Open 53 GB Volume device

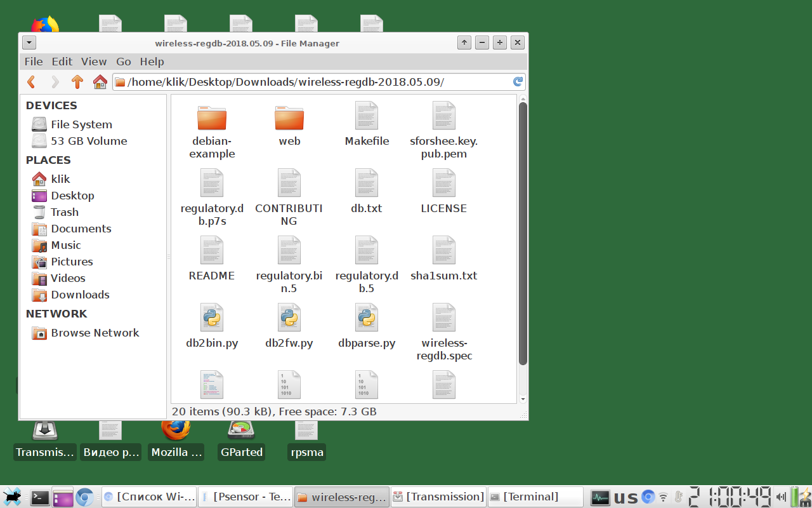coord(89,141)
